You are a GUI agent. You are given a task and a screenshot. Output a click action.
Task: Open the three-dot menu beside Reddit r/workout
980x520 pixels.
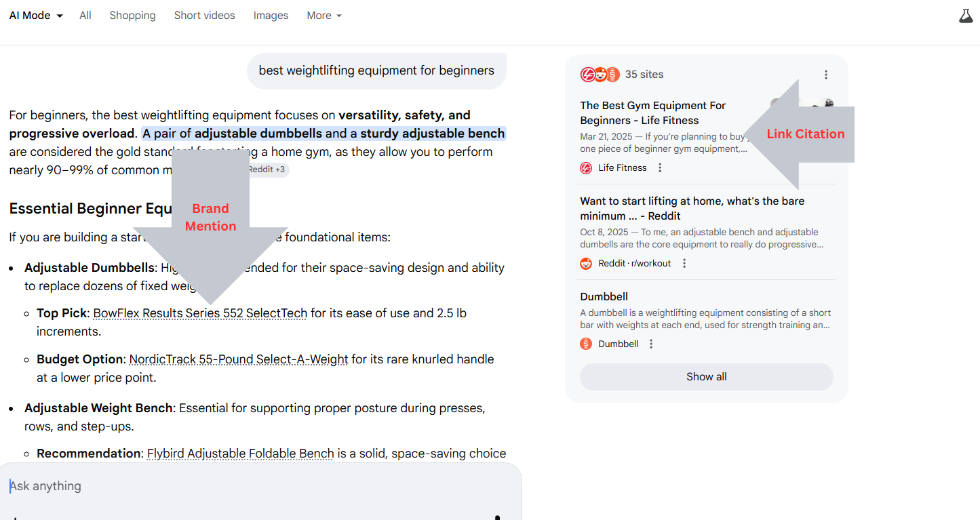click(x=684, y=263)
